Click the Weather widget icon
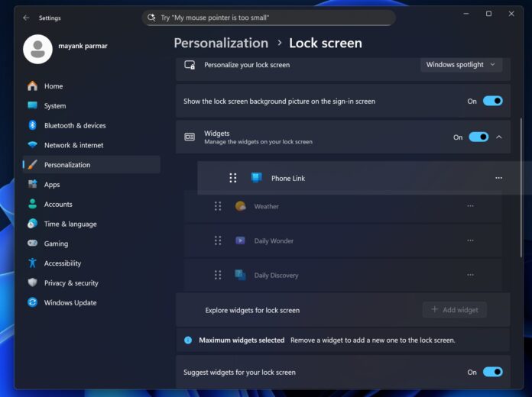This screenshot has height=397, width=532. pos(241,206)
